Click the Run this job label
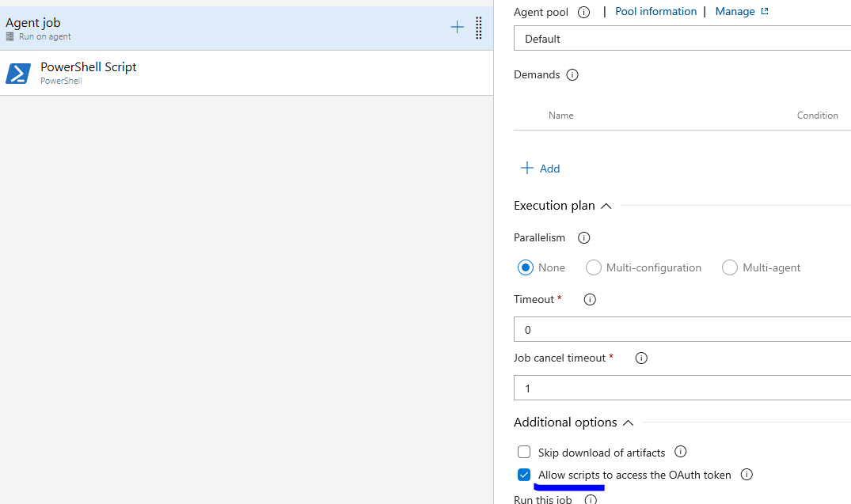The image size is (851, 504). tap(543, 500)
